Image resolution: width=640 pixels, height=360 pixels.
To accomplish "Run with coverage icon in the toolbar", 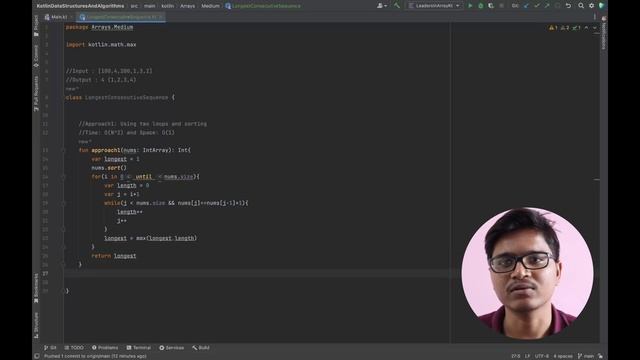I will 491,6.
